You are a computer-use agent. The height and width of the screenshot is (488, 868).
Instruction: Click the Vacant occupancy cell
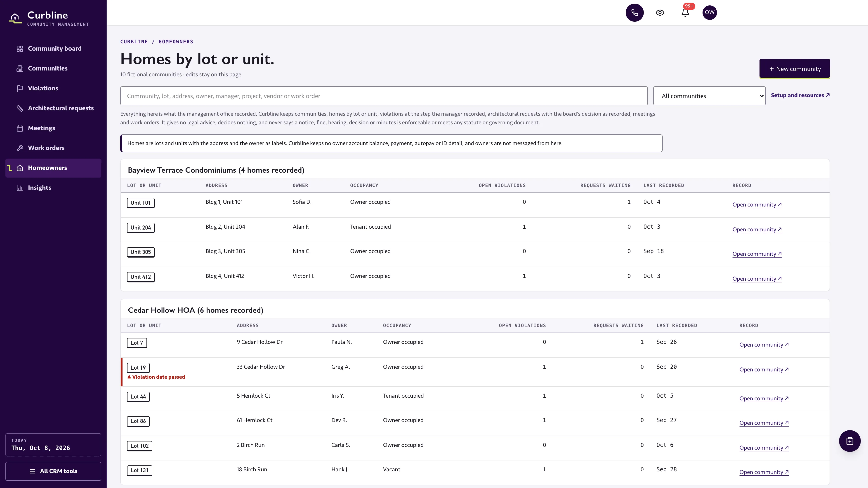[392, 469]
